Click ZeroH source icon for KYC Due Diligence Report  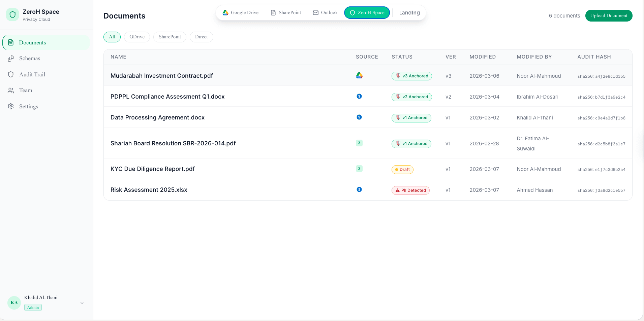(359, 169)
